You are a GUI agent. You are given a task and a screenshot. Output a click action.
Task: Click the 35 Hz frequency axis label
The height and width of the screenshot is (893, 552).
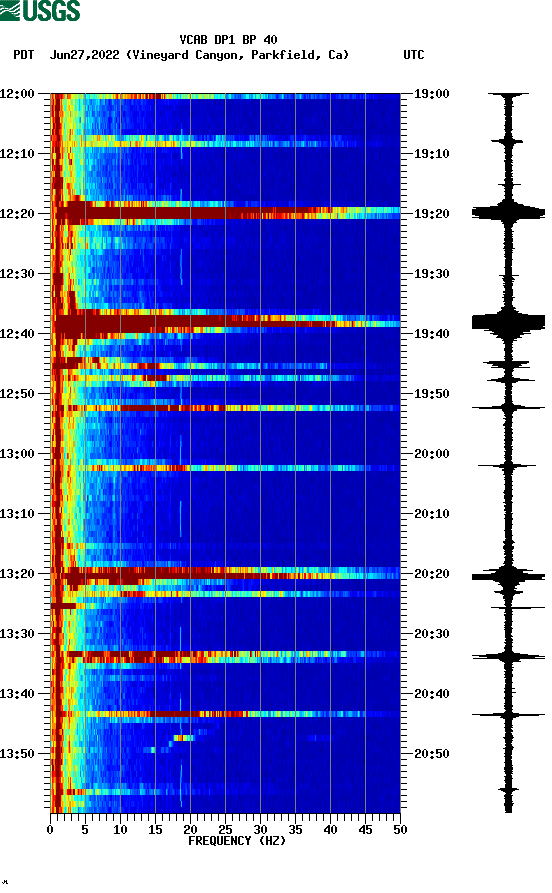[295, 830]
